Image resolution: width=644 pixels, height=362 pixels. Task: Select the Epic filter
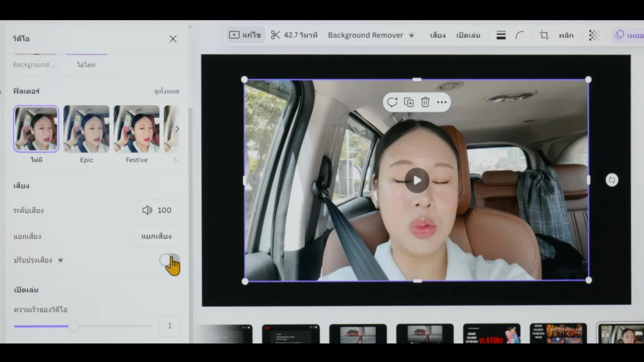tap(86, 129)
